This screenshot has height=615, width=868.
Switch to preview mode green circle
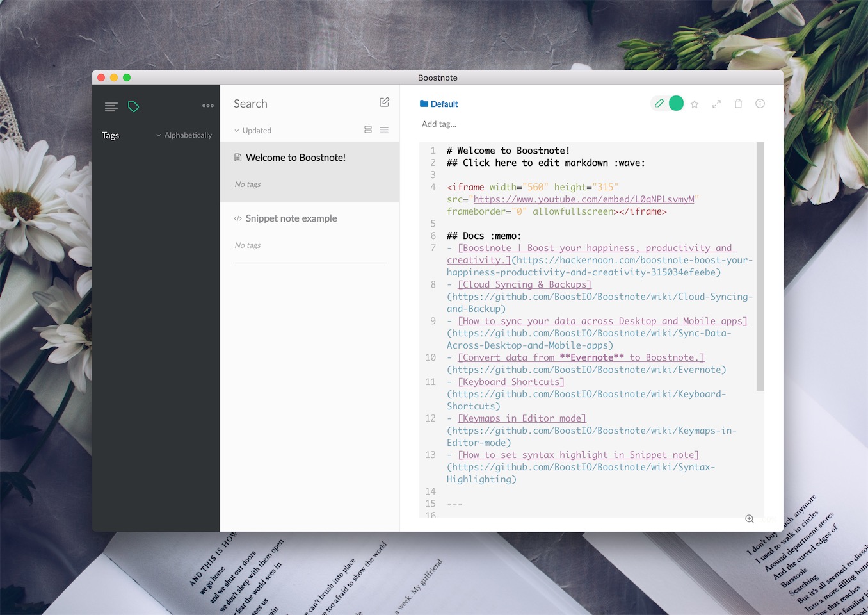click(x=676, y=103)
